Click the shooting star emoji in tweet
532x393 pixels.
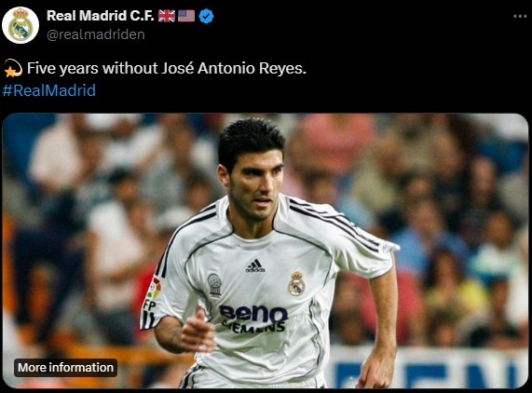pyautogui.click(x=14, y=68)
